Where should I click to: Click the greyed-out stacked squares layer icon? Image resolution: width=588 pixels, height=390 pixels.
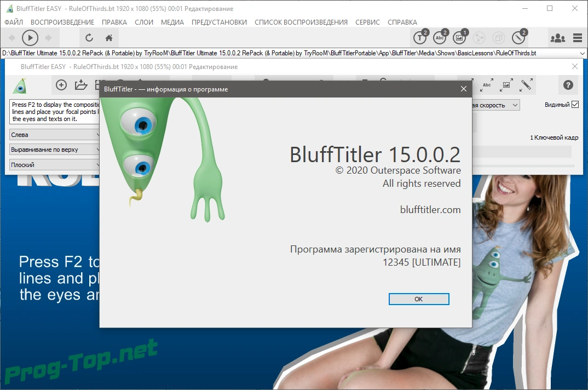(x=498, y=38)
